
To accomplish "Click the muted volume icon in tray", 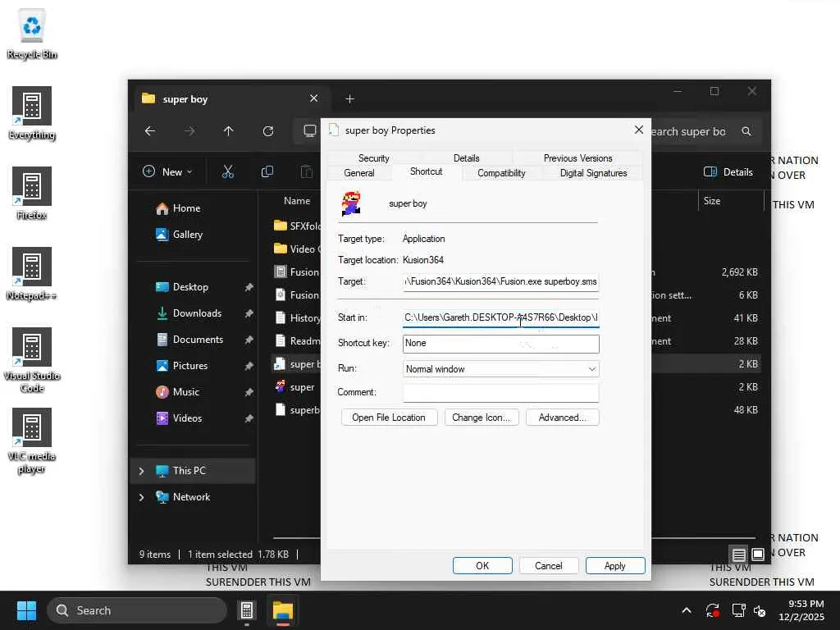I will tap(760, 610).
